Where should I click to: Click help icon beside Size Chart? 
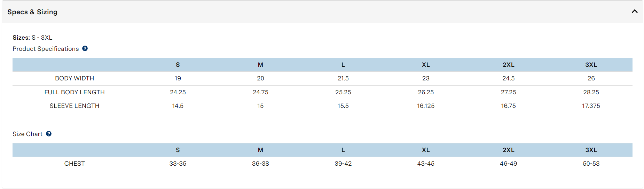pos(49,134)
